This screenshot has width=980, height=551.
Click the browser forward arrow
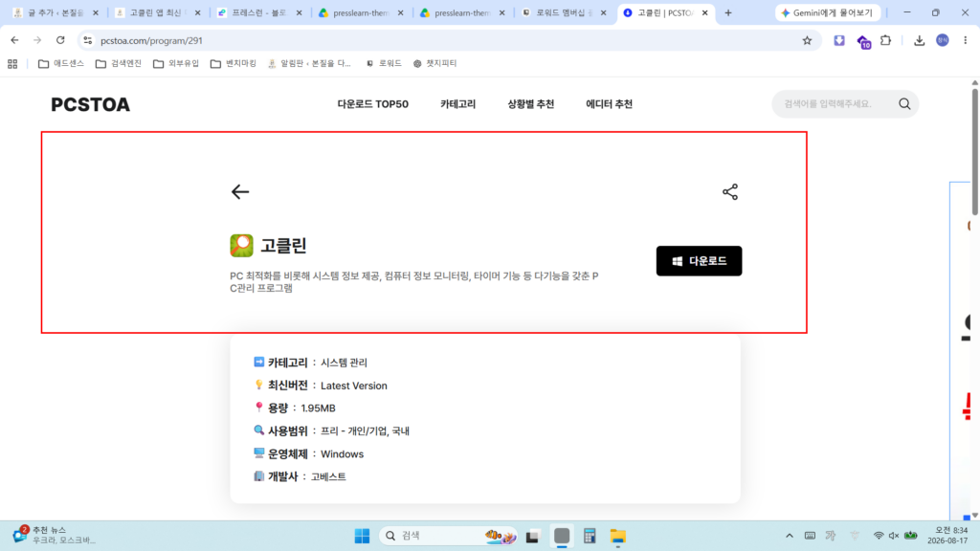pyautogui.click(x=37, y=40)
